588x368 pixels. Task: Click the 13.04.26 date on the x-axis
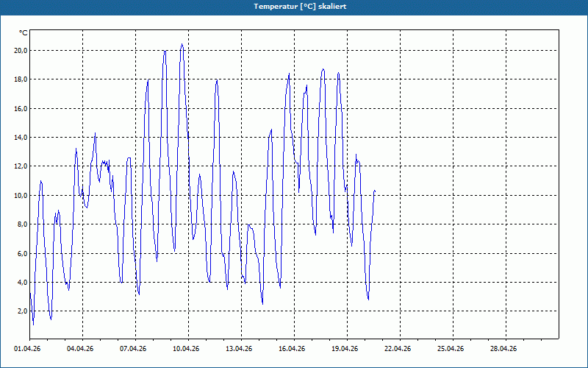click(240, 349)
